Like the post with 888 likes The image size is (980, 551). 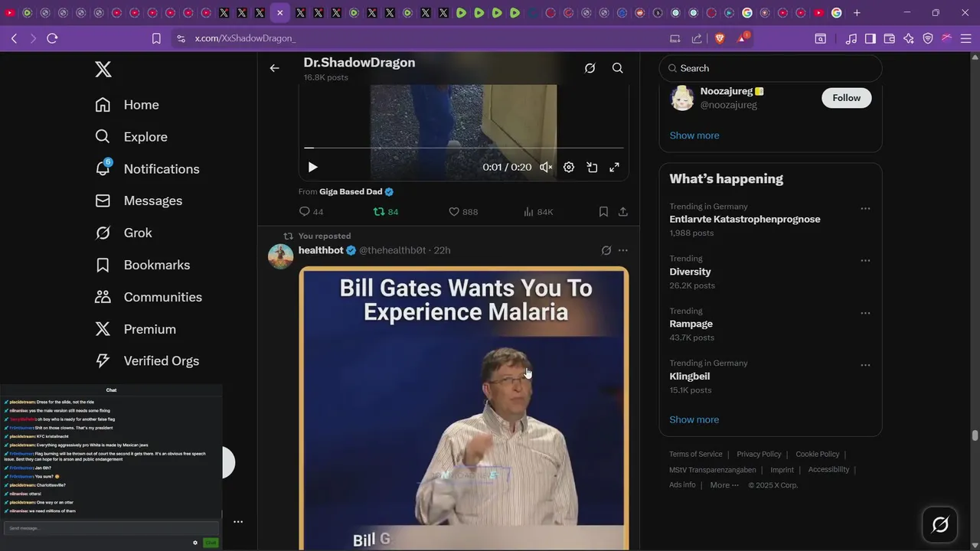(463, 211)
